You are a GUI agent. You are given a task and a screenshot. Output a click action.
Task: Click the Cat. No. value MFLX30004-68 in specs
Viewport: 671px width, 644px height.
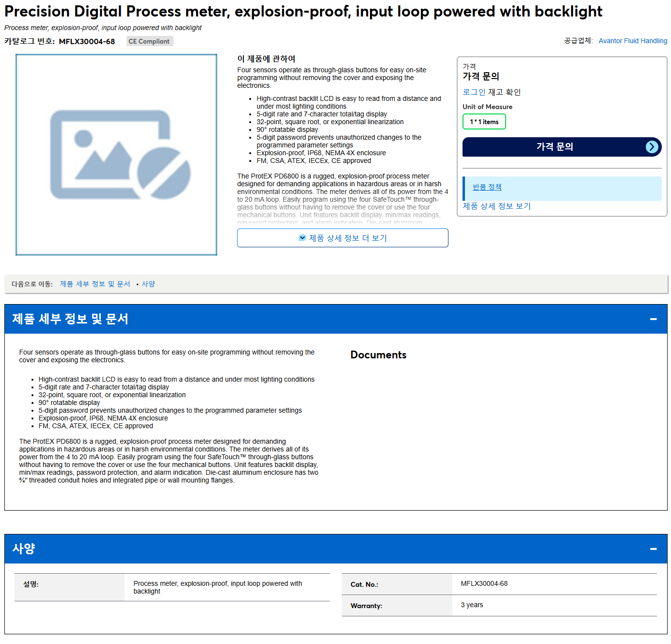pos(484,583)
